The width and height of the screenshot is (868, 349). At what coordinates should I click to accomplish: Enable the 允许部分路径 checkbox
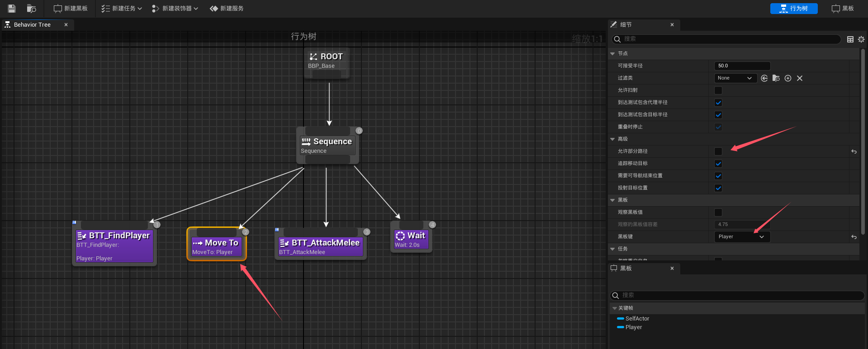coord(718,151)
